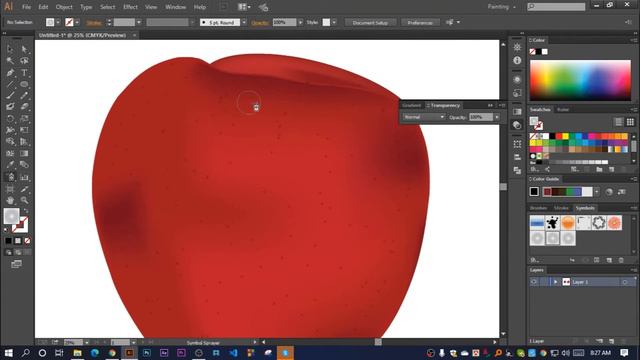Select the Line Segment tool
Viewport: 640px width, 360px height.
pos(10,84)
